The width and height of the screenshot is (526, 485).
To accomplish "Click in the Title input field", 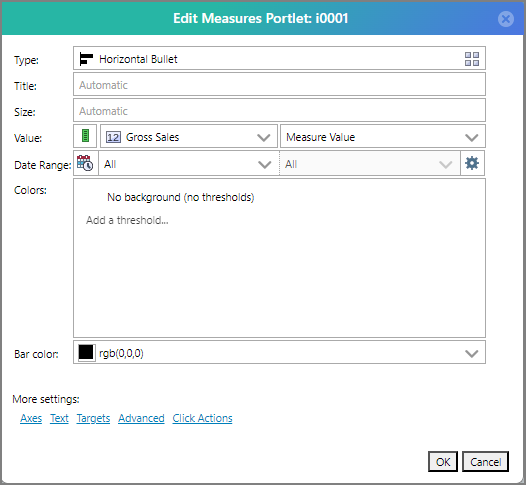I will pos(279,84).
